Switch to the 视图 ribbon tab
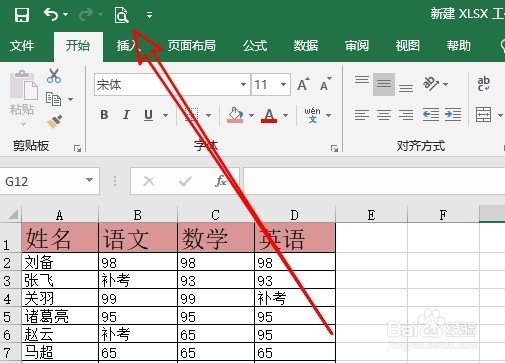 407,46
